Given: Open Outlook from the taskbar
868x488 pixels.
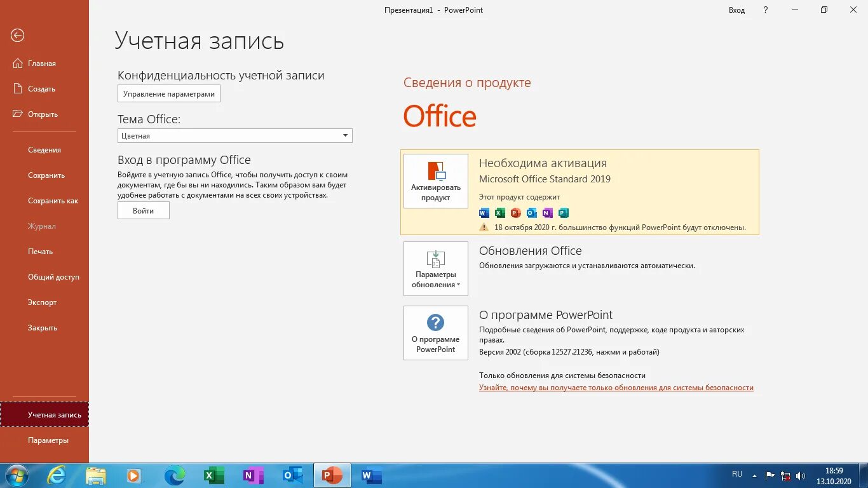Looking at the screenshot, I should pos(292,475).
